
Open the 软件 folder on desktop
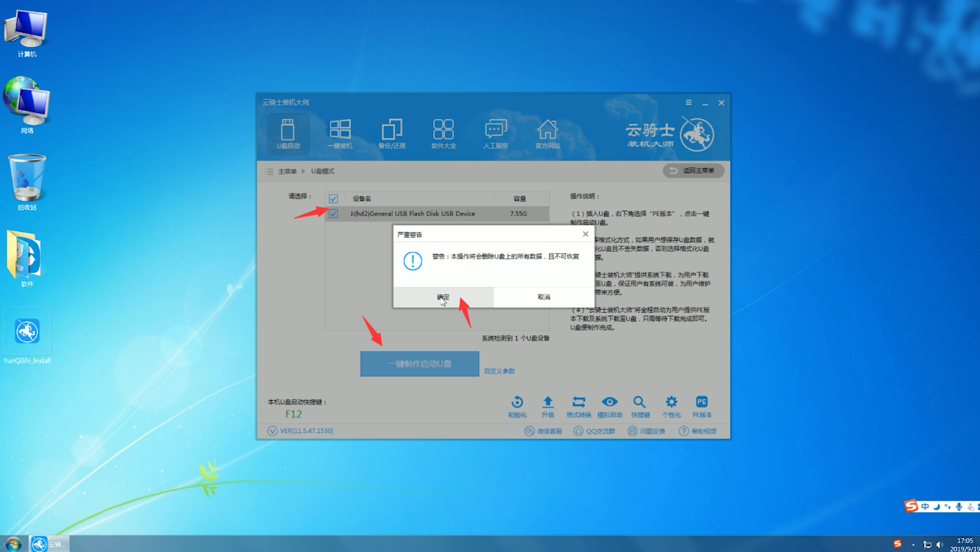click(x=27, y=258)
